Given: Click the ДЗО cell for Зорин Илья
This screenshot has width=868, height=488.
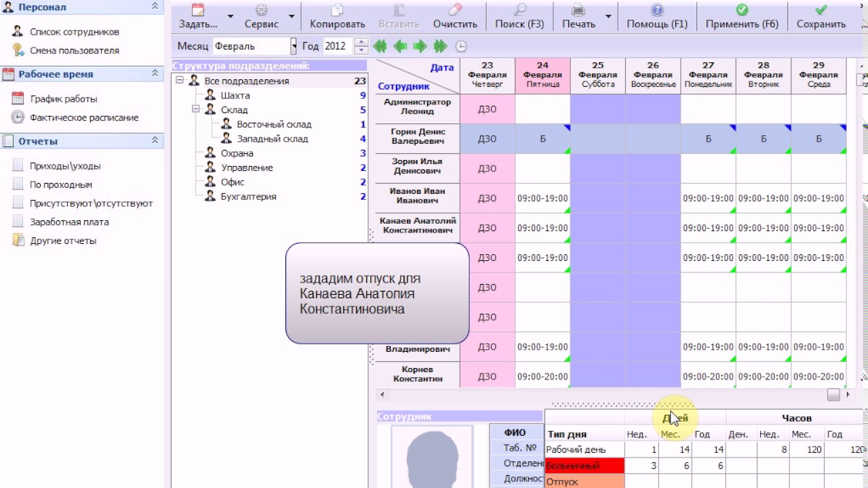Looking at the screenshot, I should 488,169.
